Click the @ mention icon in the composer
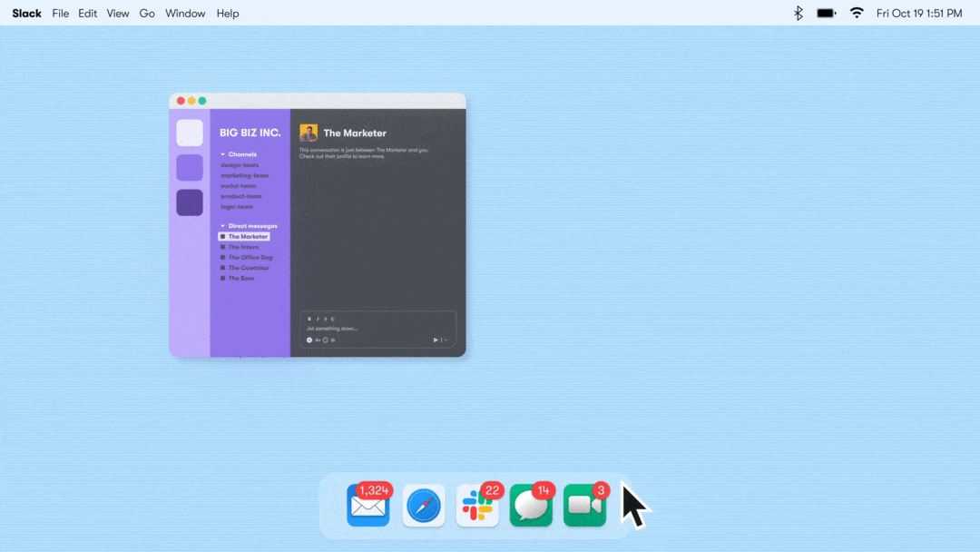 coord(332,340)
